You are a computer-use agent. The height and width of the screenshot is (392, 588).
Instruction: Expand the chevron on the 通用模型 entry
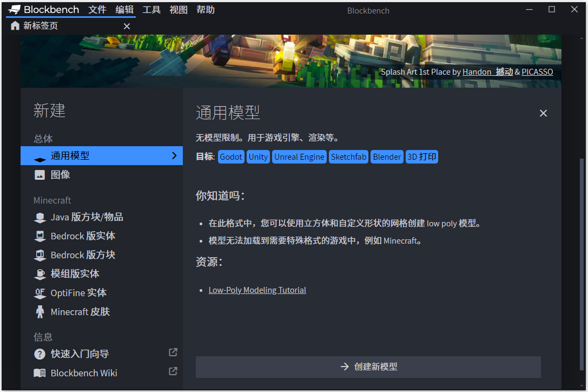tap(175, 155)
